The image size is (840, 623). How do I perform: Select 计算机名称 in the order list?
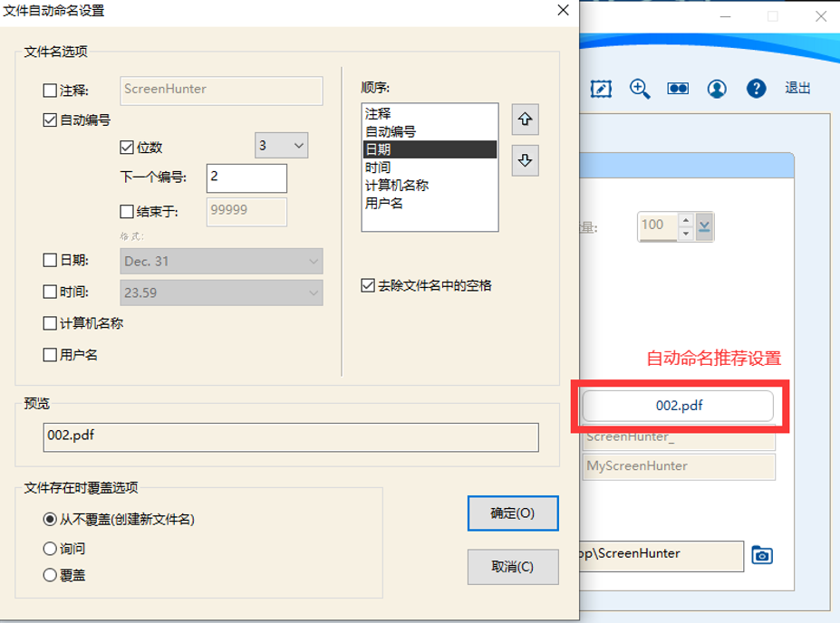pos(430,186)
